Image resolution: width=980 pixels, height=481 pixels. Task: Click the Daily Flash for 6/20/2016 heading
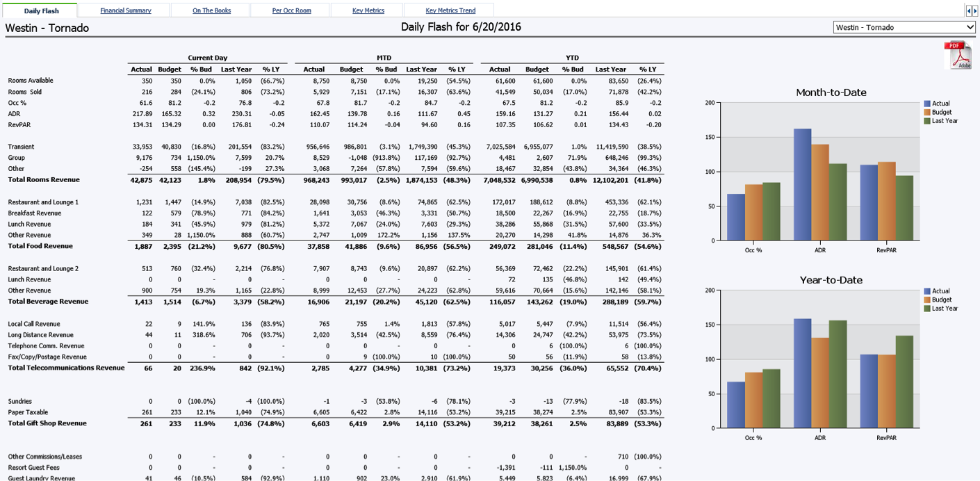[461, 27]
